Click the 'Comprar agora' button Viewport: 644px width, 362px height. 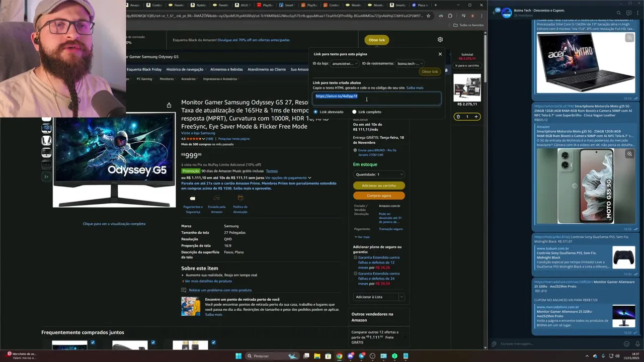coord(379,196)
